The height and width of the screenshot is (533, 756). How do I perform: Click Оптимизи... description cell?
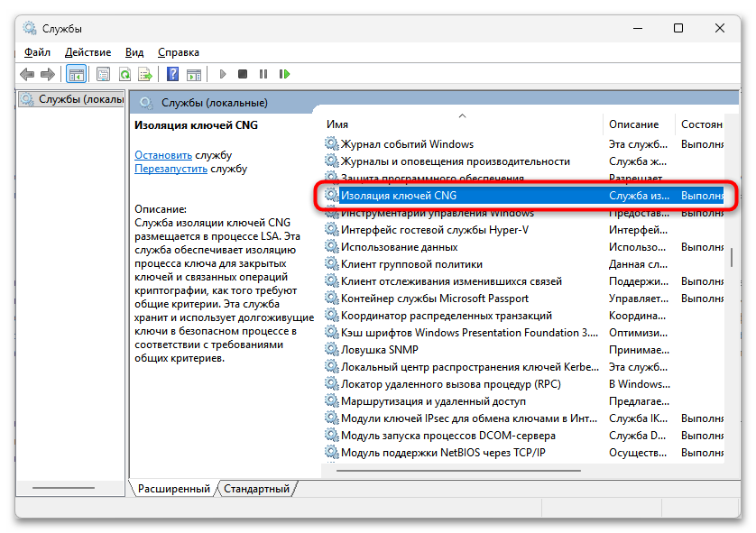click(638, 332)
